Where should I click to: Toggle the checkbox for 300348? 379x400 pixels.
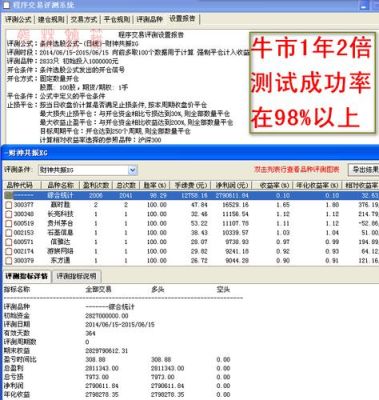coord(9,214)
